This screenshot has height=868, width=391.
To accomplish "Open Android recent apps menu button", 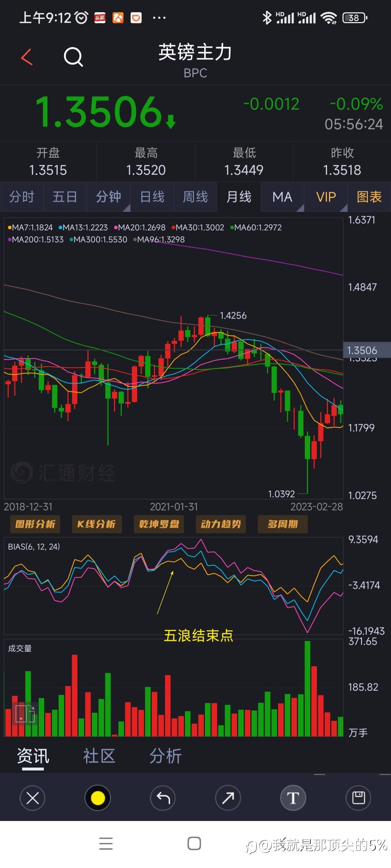I will coord(106,843).
